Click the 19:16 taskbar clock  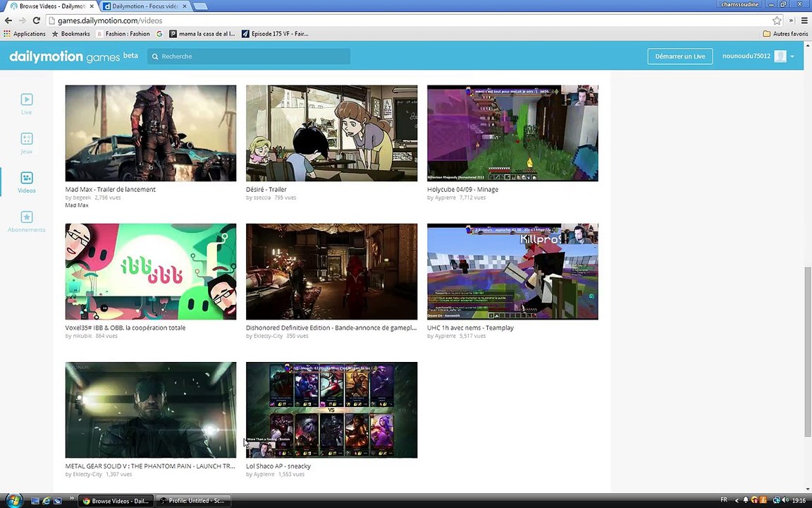coord(799,501)
